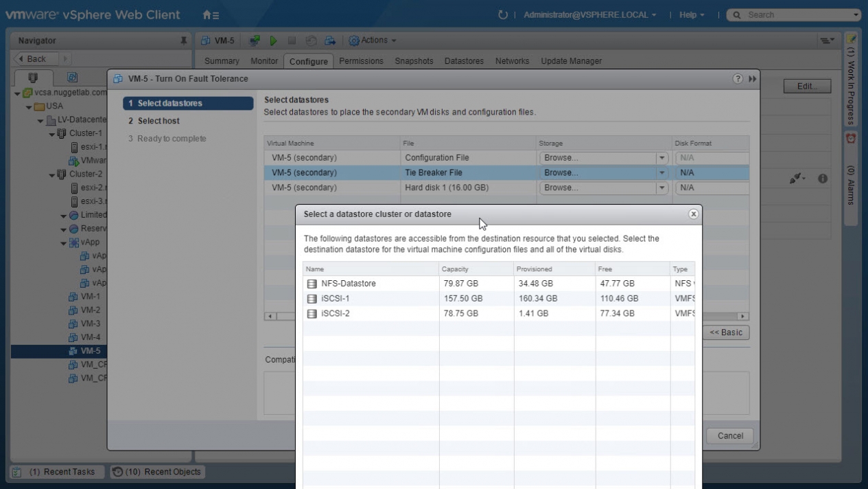Open Storage dropdown for Hard disk 1
The image size is (868, 489).
point(662,187)
